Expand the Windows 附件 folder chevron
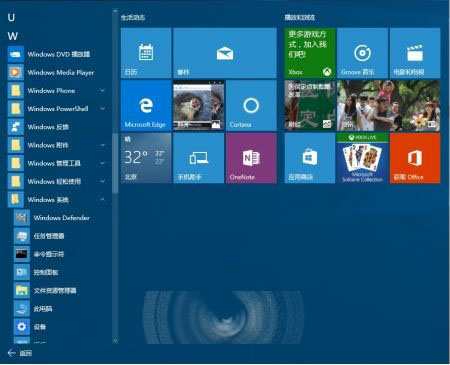The image size is (450, 365). pos(103,145)
